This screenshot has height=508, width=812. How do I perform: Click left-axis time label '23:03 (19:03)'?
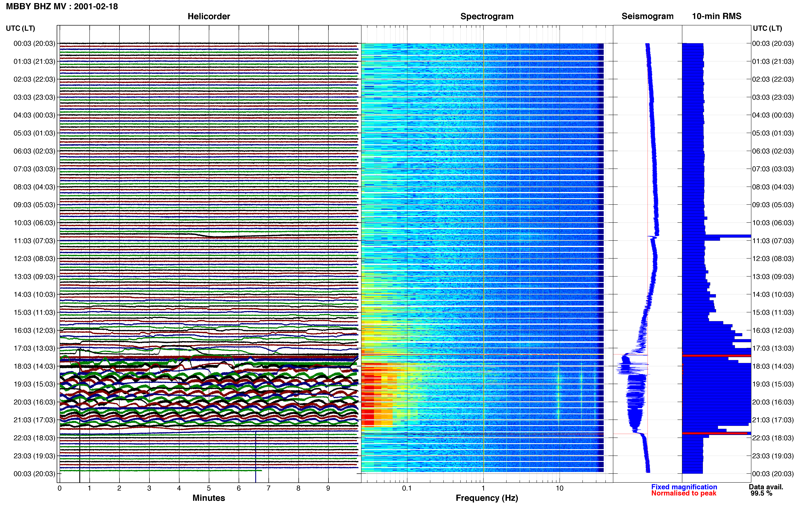coord(34,456)
